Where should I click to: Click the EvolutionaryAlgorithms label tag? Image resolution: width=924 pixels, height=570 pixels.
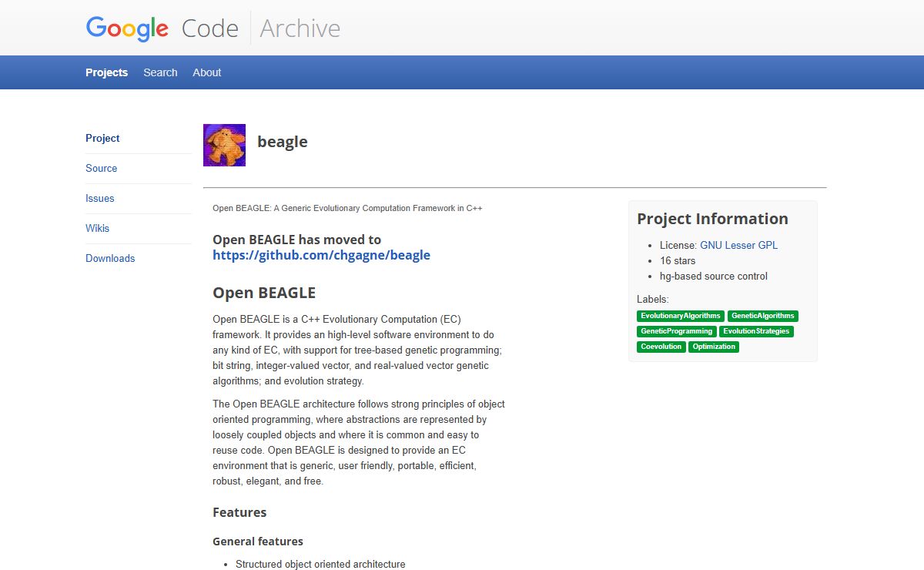tap(681, 316)
